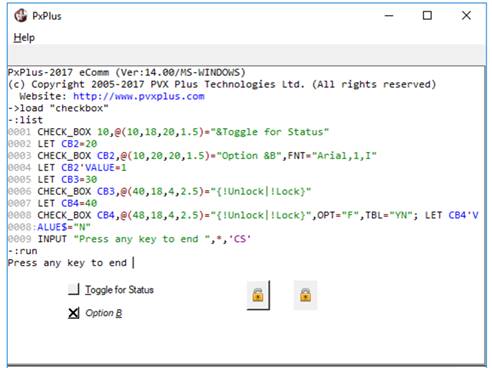Click the PxPlus title bar text
Screen dimensions: 492x368
[x=47, y=16]
